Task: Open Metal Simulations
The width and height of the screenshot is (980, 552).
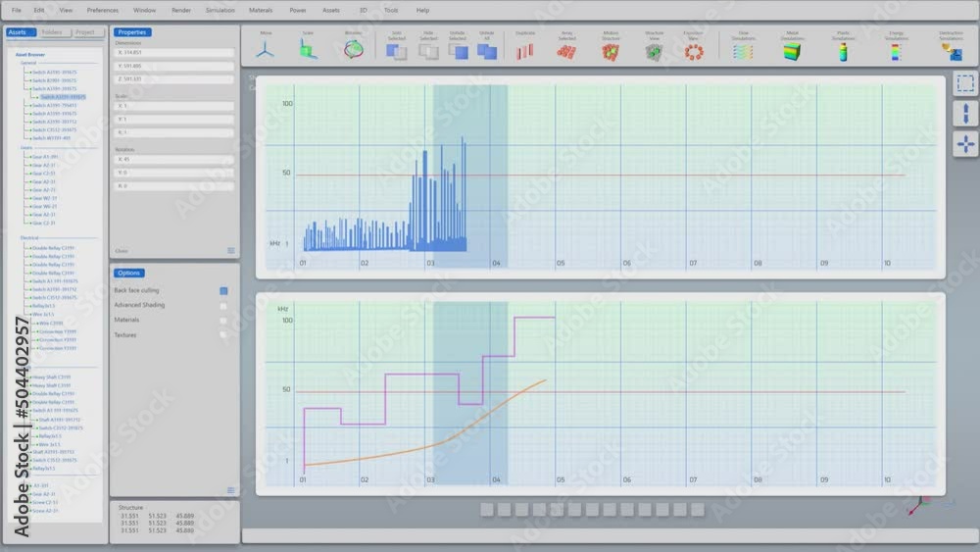Action: pyautogui.click(x=792, y=52)
